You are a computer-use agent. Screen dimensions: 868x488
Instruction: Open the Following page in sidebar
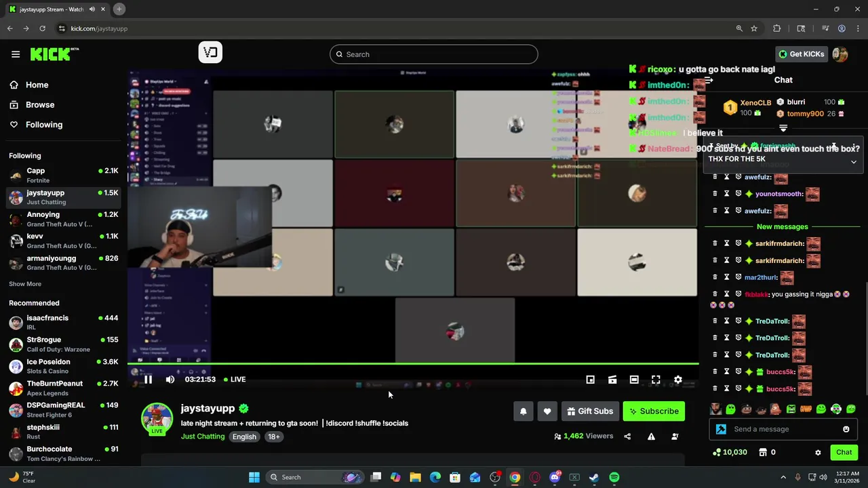point(44,125)
